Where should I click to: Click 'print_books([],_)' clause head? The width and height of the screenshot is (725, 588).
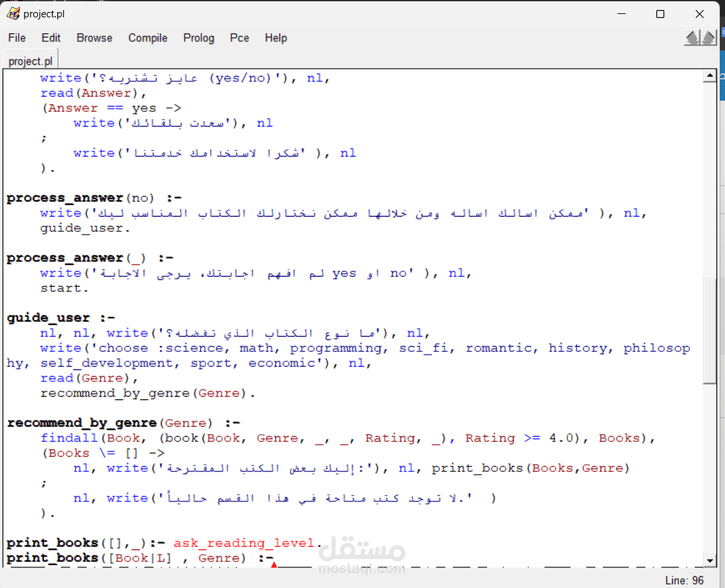77,543
